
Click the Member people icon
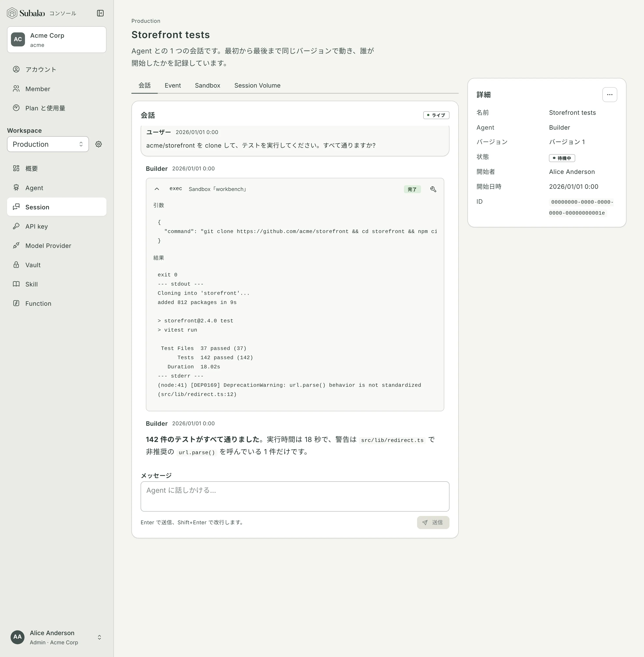[16, 89]
